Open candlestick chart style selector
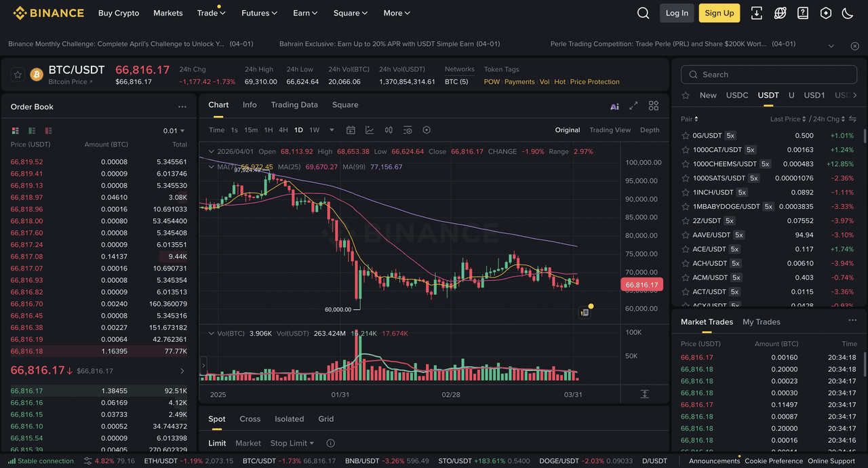This screenshot has width=868, height=468. (389, 130)
